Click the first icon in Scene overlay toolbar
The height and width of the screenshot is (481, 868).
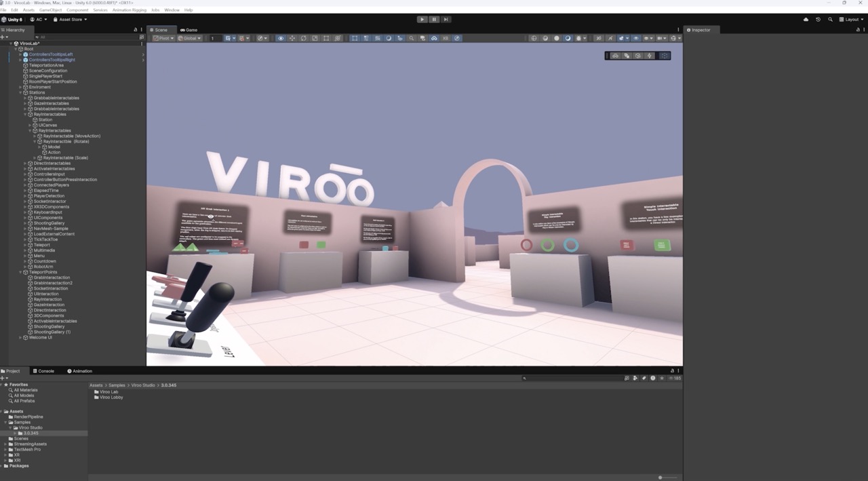point(615,56)
